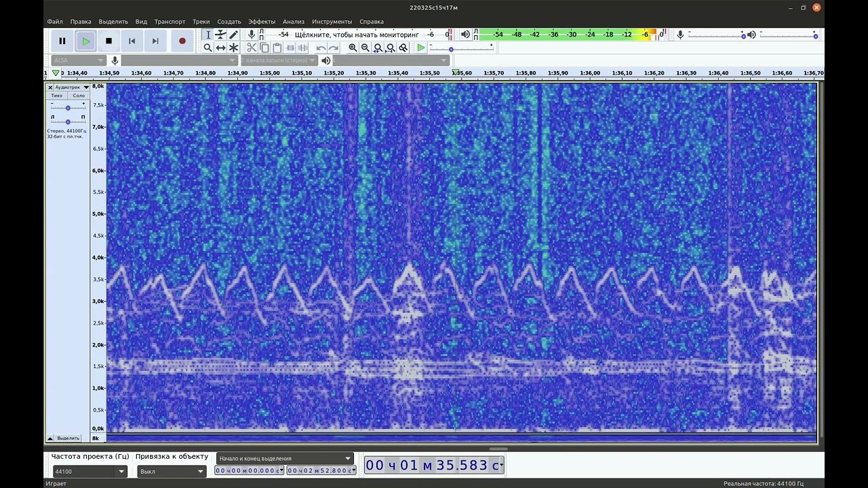Open the Вид menu
The height and width of the screenshot is (488, 868).
(141, 22)
